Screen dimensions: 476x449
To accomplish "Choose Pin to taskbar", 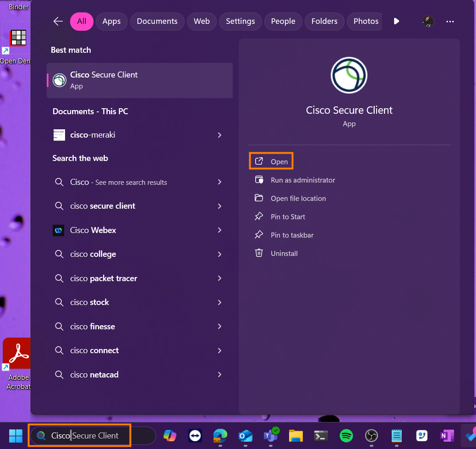I will (284, 235).
